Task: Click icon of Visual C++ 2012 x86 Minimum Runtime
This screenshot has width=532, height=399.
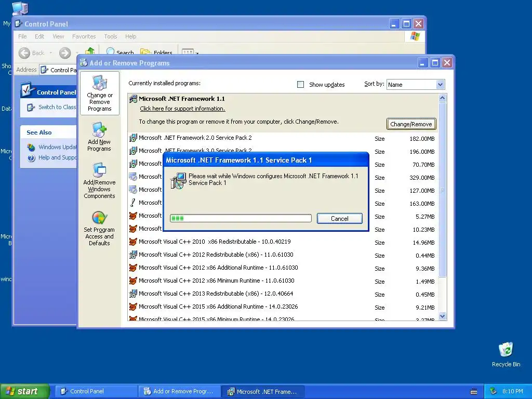Action: 134,281
